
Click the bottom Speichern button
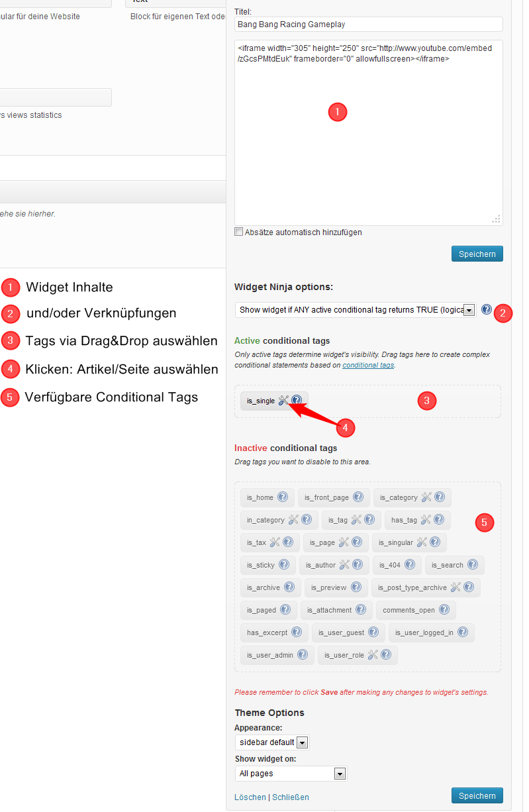coord(477,795)
